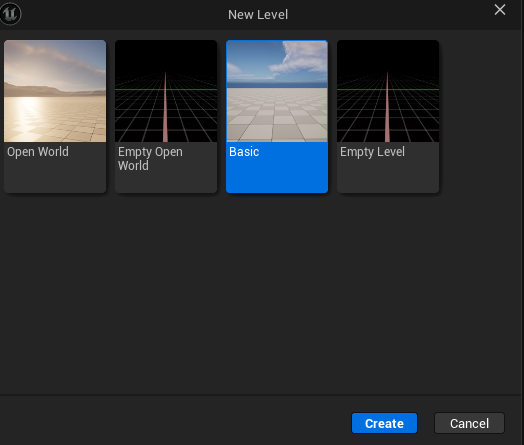
Task: Click the red axis line in the Empty Level preview
Action: (x=387, y=114)
